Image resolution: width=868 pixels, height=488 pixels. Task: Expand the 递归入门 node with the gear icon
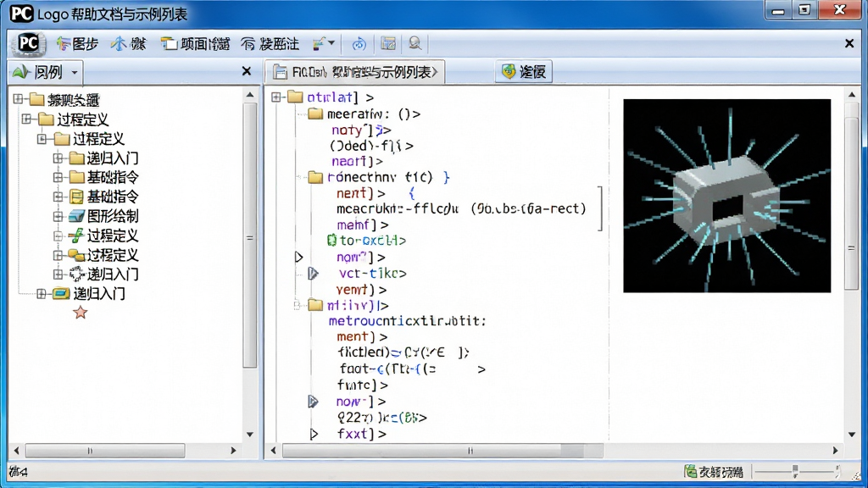(x=58, y=274)
